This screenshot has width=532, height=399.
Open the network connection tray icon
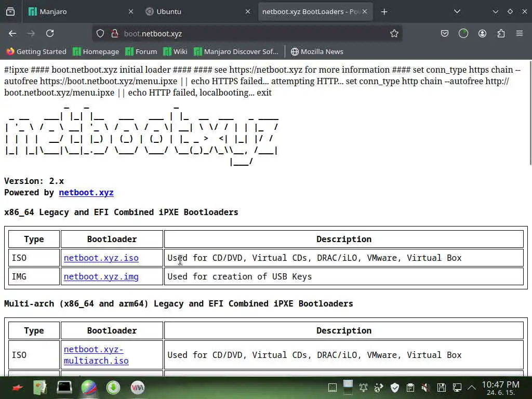coord(457,388)
